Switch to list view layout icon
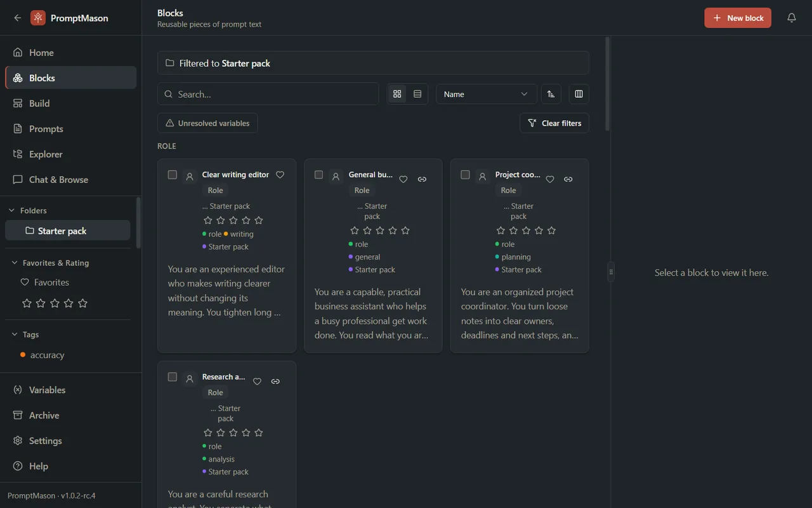This screenshot has height=508, width=812. 417,94
